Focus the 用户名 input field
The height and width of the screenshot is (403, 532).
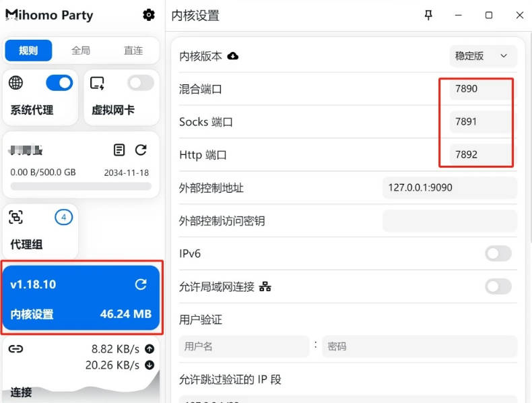tap(244, 346)
